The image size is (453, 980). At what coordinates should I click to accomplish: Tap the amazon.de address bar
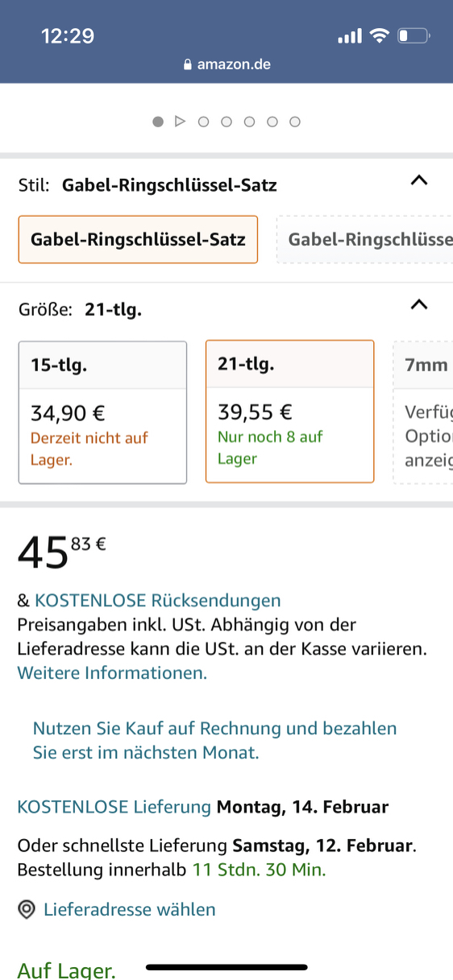click(x=226, y=64)
